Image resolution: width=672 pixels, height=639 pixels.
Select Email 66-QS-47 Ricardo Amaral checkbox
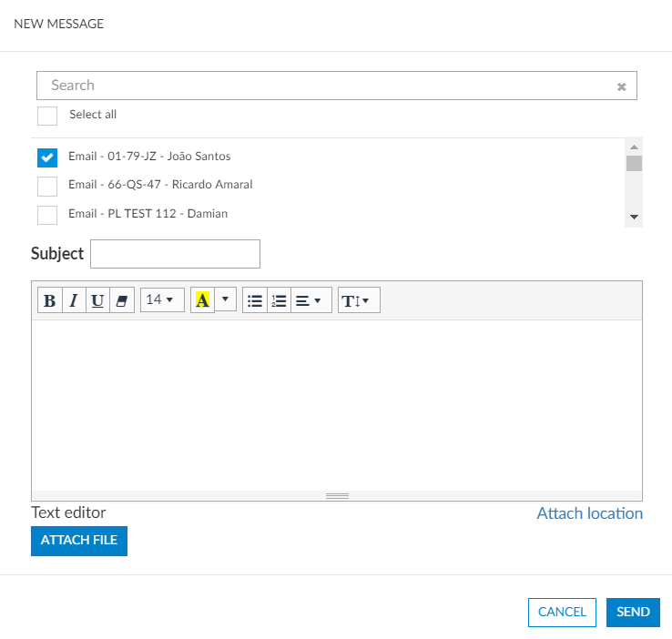click(x=47, y=186)
